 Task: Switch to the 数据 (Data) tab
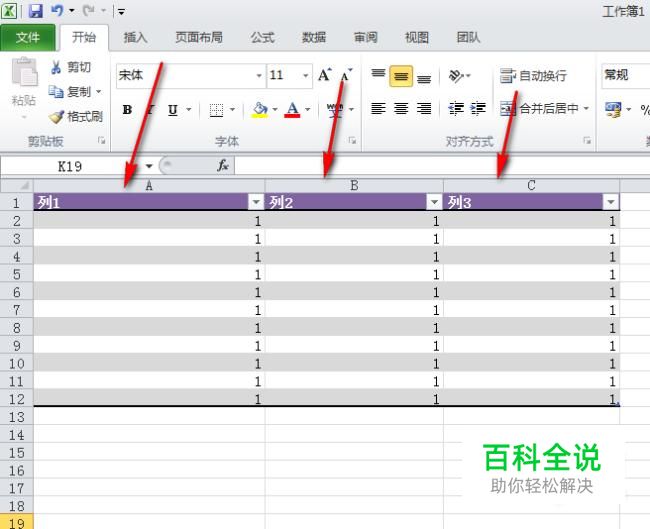(x=314, y=38)
